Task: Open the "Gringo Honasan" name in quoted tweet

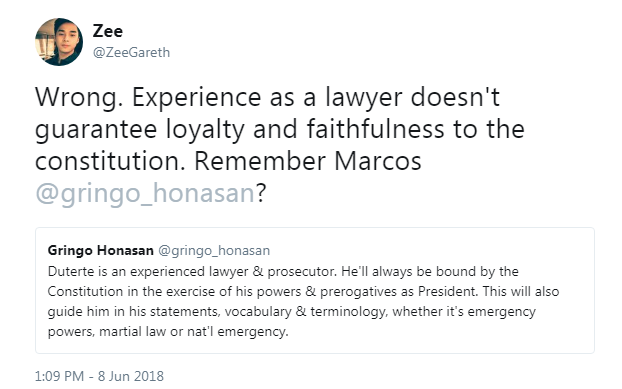Action: pos(100,250)
